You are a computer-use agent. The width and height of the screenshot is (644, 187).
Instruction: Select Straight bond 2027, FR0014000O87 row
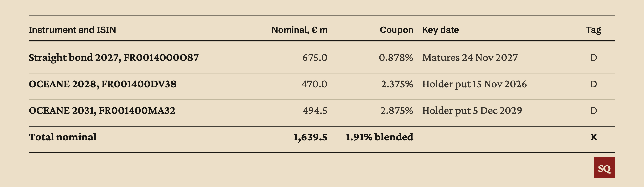(322, 58)
